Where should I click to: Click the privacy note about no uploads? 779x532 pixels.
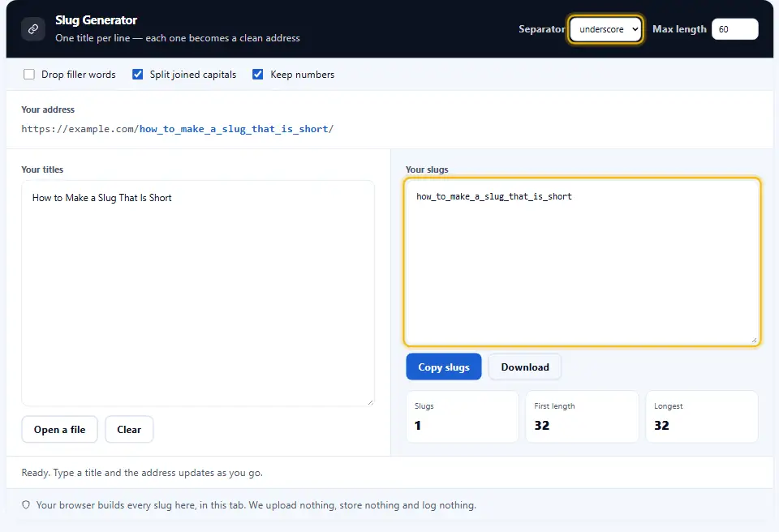click(256, 505)
